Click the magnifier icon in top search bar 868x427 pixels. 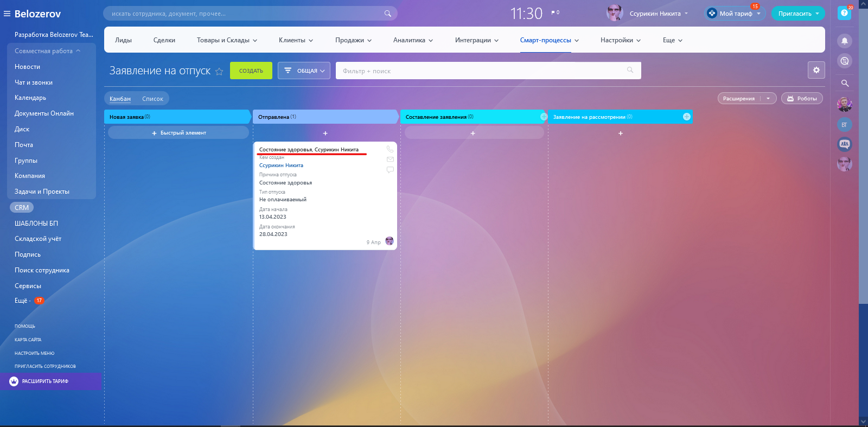coord(387,14)
